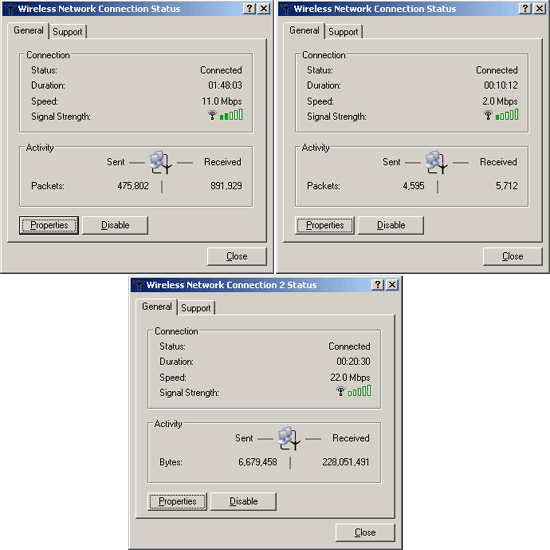Click the Packets: label in the 2.0 Mbps window
The image size is (550, 550).
[323, 186]
